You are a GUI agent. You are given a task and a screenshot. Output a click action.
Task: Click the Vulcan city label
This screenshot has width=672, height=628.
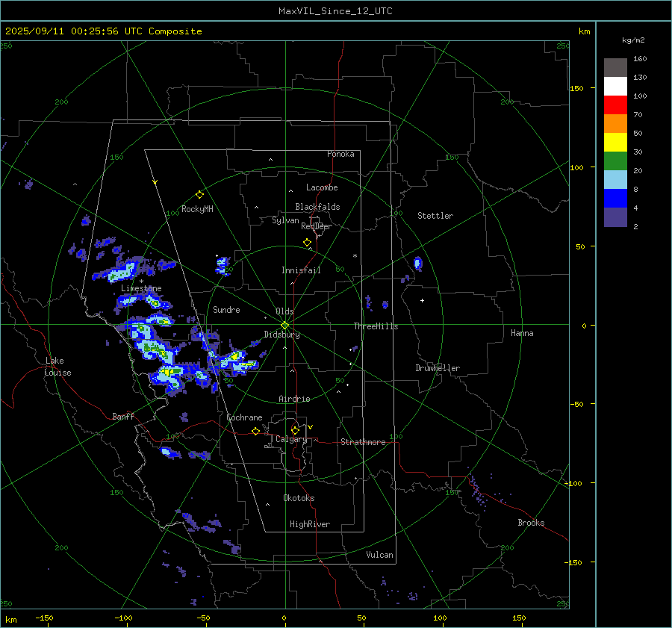tap(379, 555)
